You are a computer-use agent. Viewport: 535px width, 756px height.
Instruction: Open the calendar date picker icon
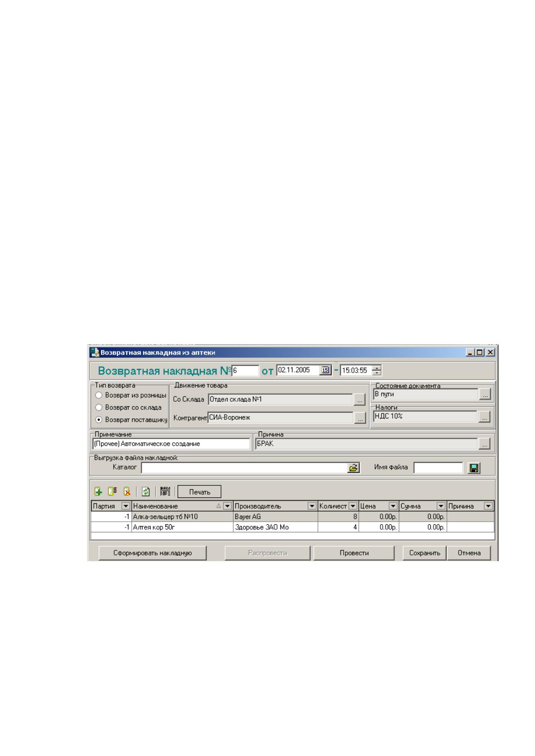pos(325,370)
